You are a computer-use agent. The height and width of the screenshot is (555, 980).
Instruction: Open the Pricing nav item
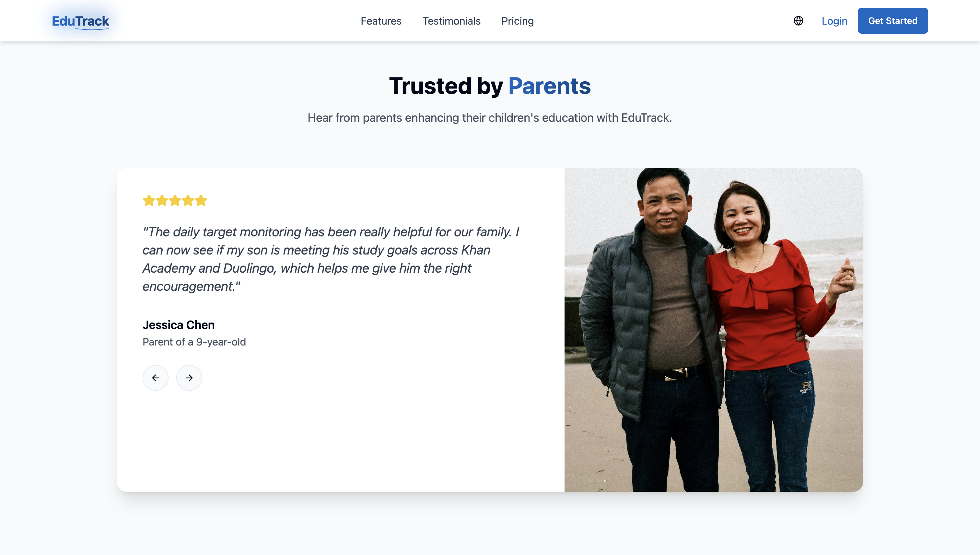[x=517, y=21]
